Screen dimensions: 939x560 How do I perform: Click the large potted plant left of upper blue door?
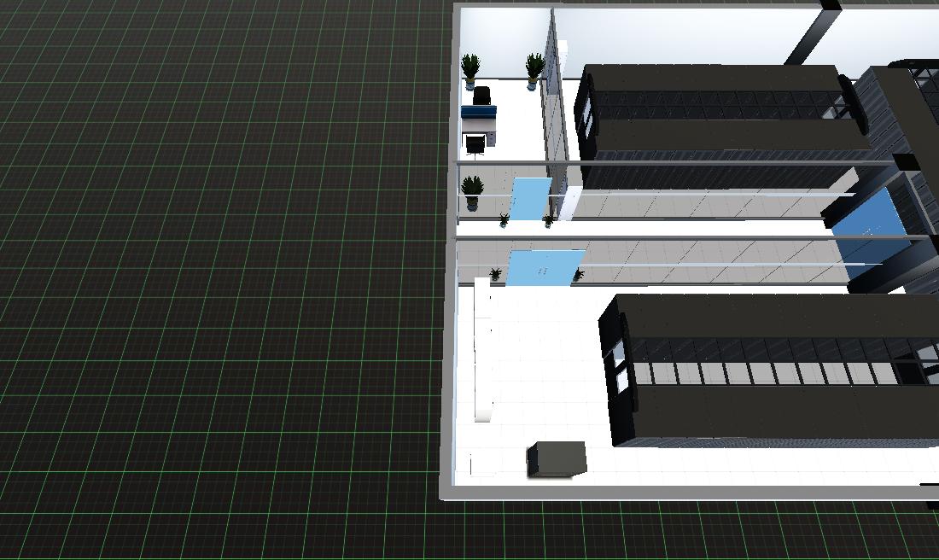(x=472, y=191)
